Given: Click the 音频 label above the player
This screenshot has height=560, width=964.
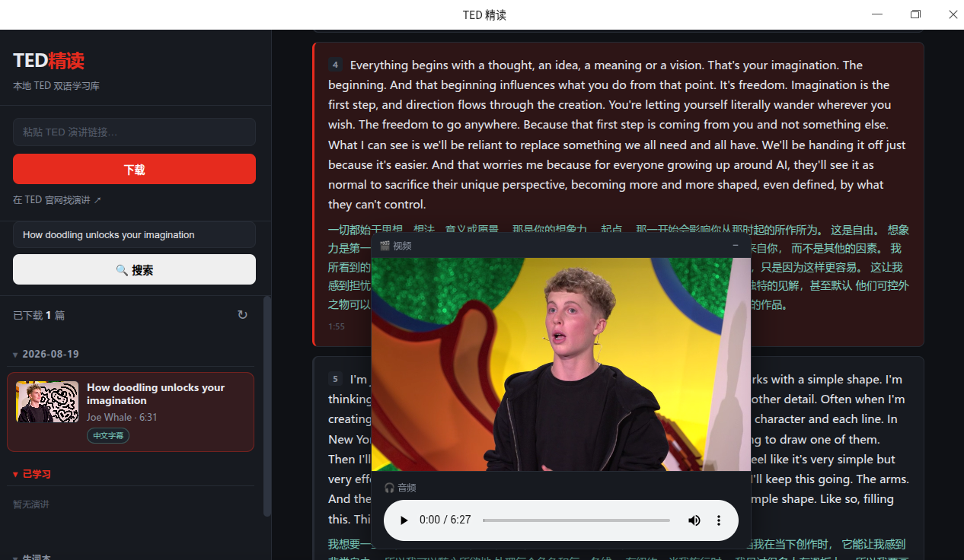Looking at the screenshot, I should tap(401, 488).
